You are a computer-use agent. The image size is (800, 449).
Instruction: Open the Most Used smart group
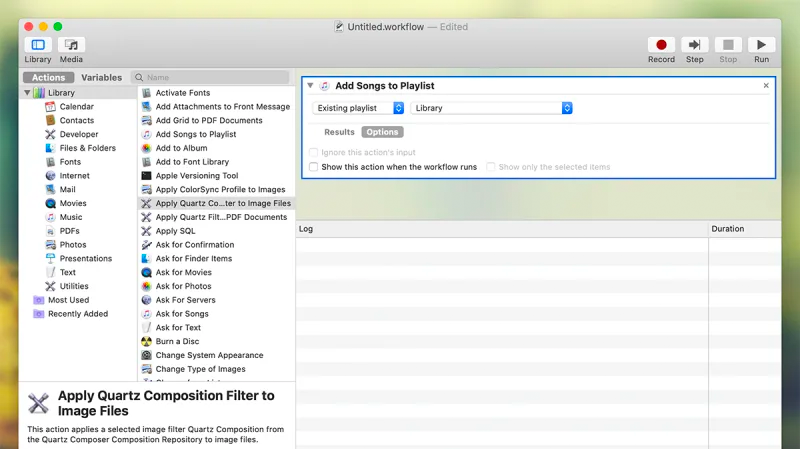[68, 300]
